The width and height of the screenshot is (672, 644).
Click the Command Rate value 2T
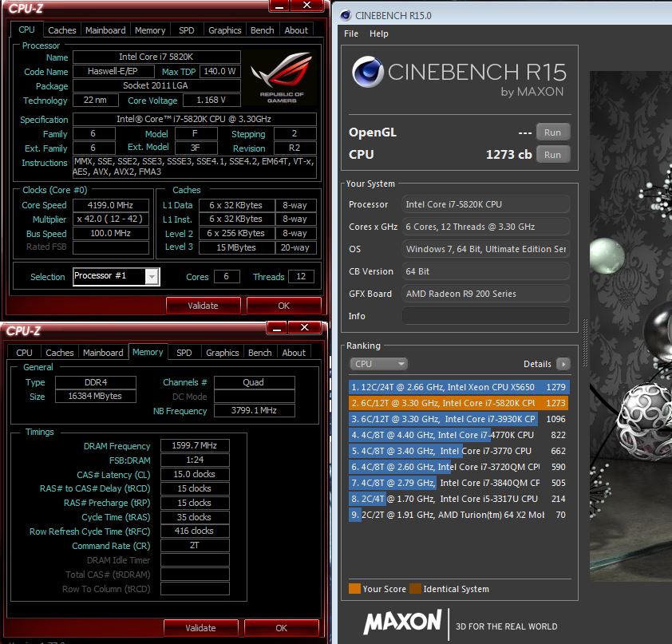point(195,546)
